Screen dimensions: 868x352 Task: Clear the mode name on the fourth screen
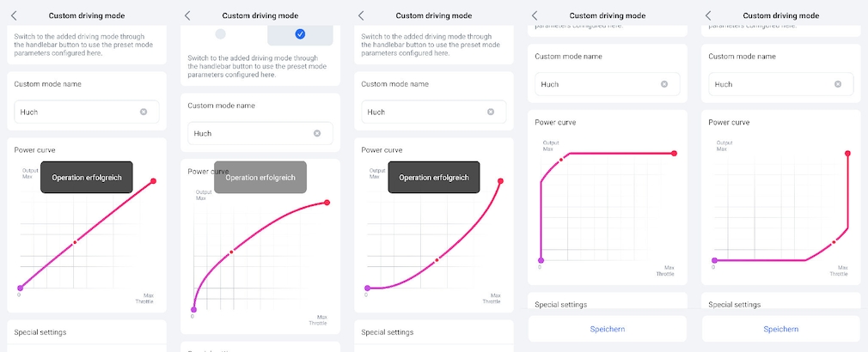coord(664,84)
